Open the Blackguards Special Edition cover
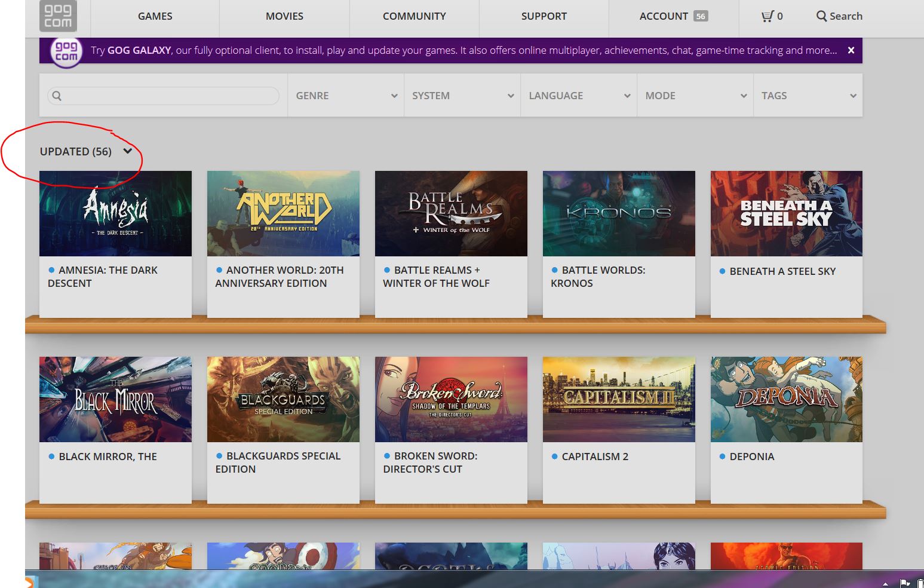 point(283,399)
